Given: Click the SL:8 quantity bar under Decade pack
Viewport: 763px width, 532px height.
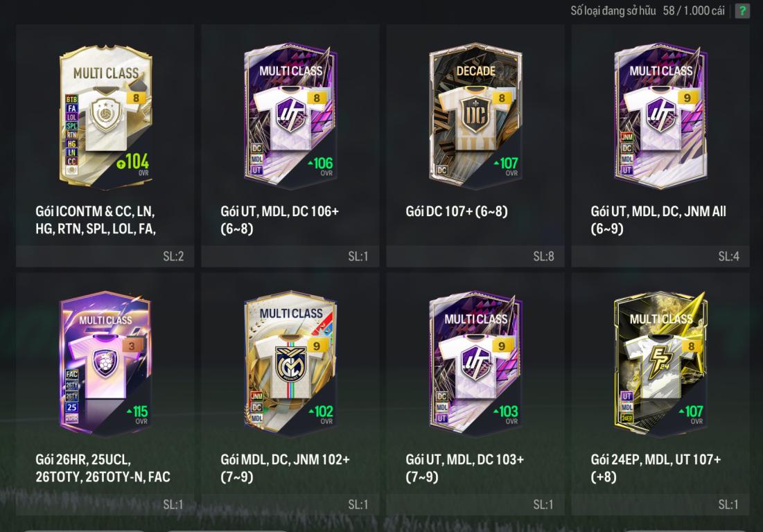Looking at the screenshot, I should click(x=475, y=256).
